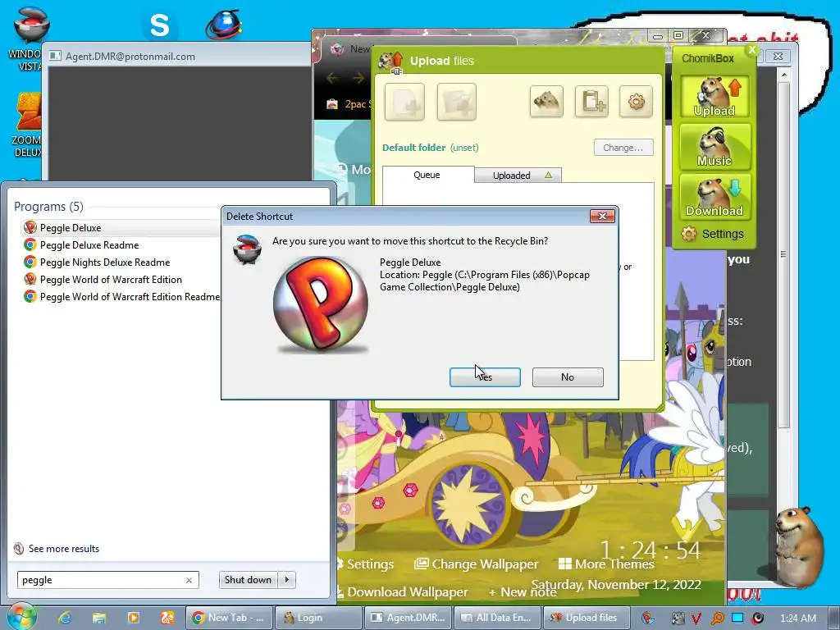Switch to New Tab Chrome taskbar button

[x=229, y=618]
